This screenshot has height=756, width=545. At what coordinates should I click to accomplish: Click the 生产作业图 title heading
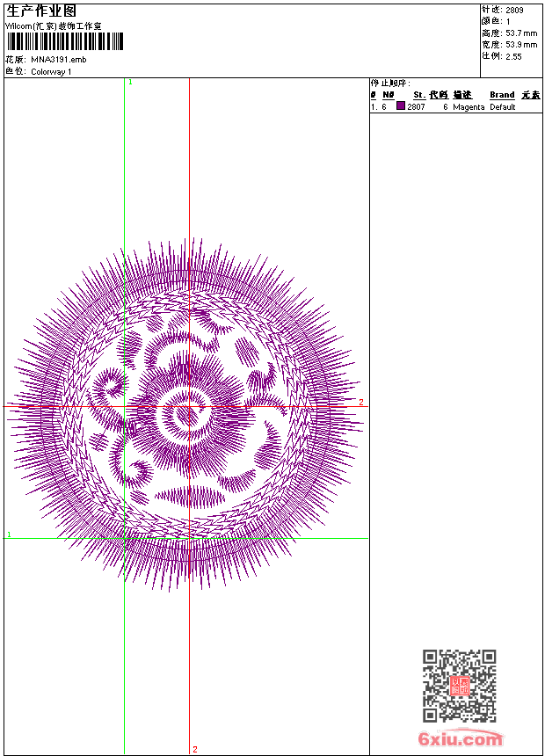pyautogui.click(x=41, y=11)
